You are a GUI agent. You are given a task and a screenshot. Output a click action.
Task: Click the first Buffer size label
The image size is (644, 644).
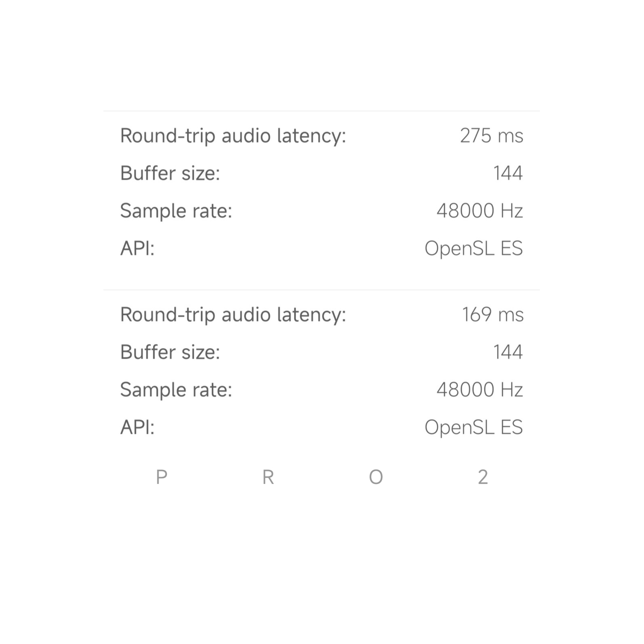[170, 173]
